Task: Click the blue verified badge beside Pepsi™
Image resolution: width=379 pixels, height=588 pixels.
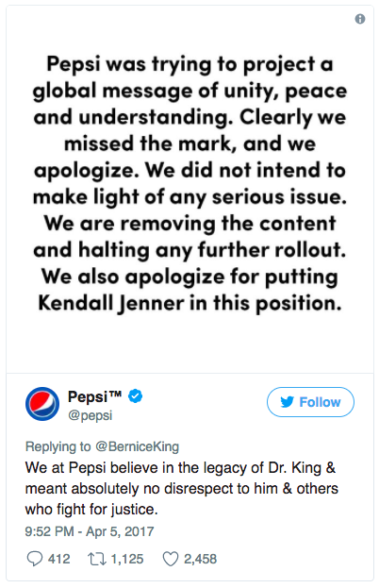Action: pos(135,396)
